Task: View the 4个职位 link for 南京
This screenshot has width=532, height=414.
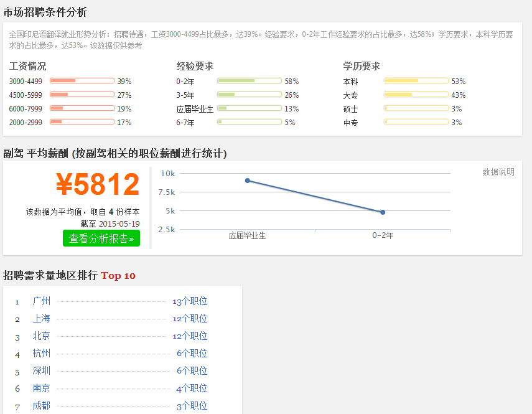Action: (192, 388)
